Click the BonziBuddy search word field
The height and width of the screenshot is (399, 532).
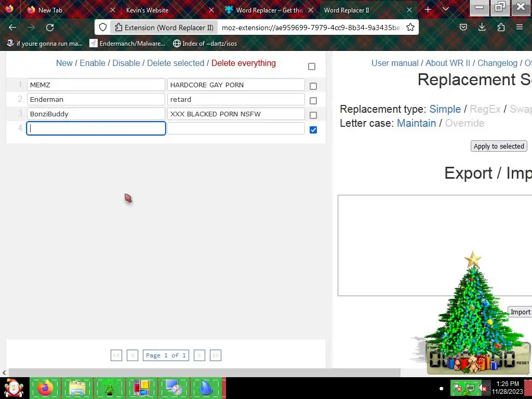click(96, 114)
